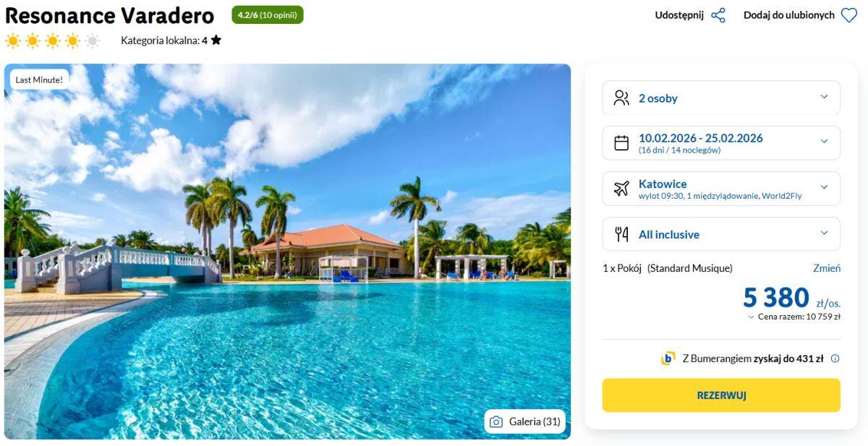Click the camera icon in the Galeria button

(x=496, y=421)
